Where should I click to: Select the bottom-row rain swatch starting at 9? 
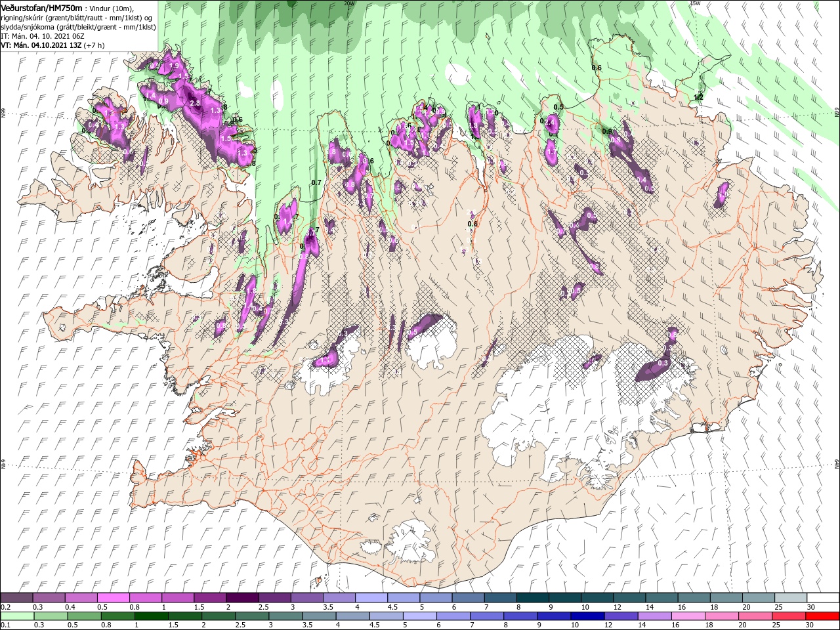point(553,616)
